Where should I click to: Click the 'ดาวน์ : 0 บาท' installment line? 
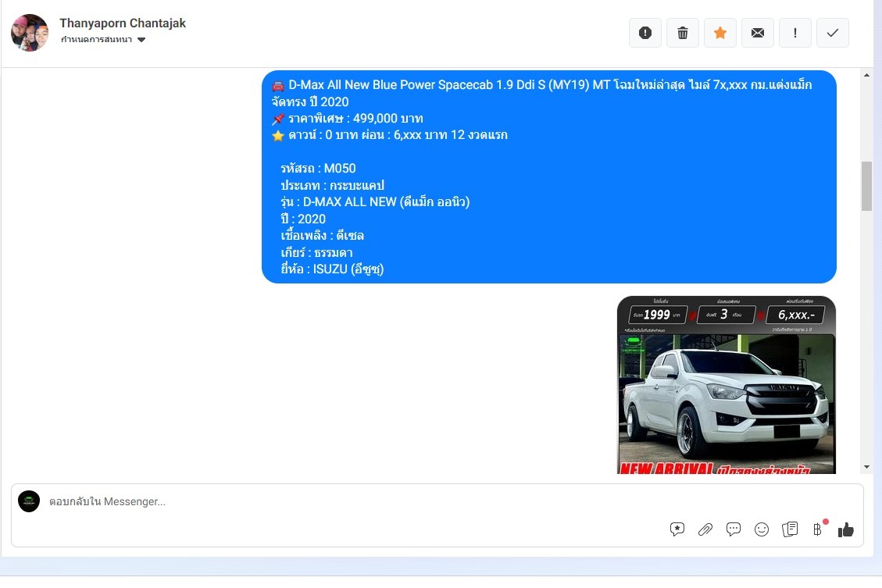(390, 135)
